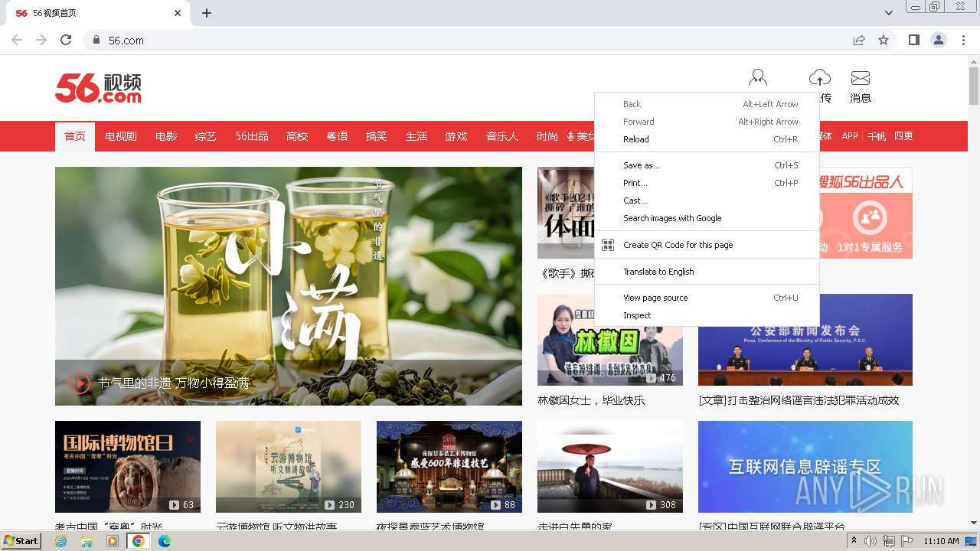Click the cloud upload icon
This screenshot has height=551, width=980.
pyautogui.click(x=820, y=77)
